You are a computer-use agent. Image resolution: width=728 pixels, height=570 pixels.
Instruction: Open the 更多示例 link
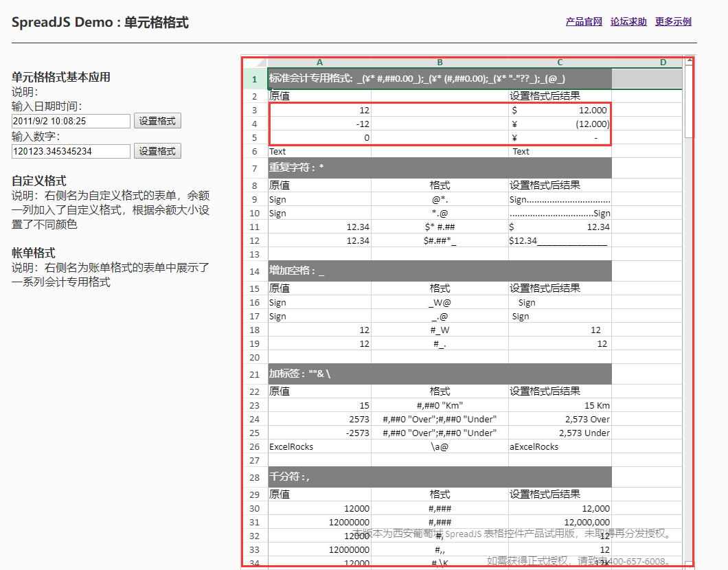(673, 21)
